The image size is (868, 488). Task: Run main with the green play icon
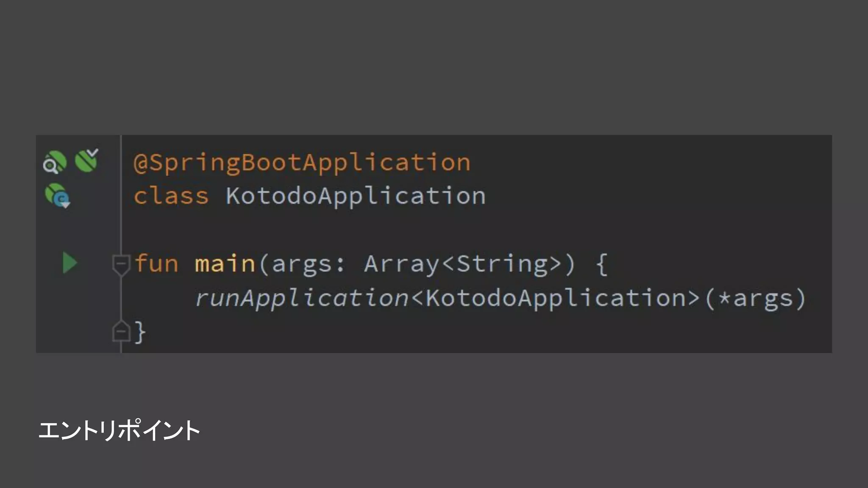click(70, 263)
